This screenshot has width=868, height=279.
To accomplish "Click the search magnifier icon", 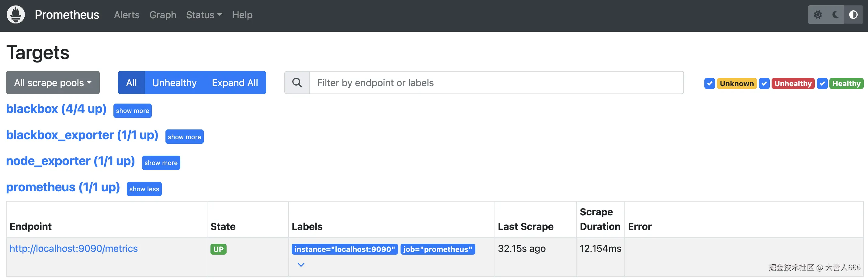I will [x=297, y=83].
